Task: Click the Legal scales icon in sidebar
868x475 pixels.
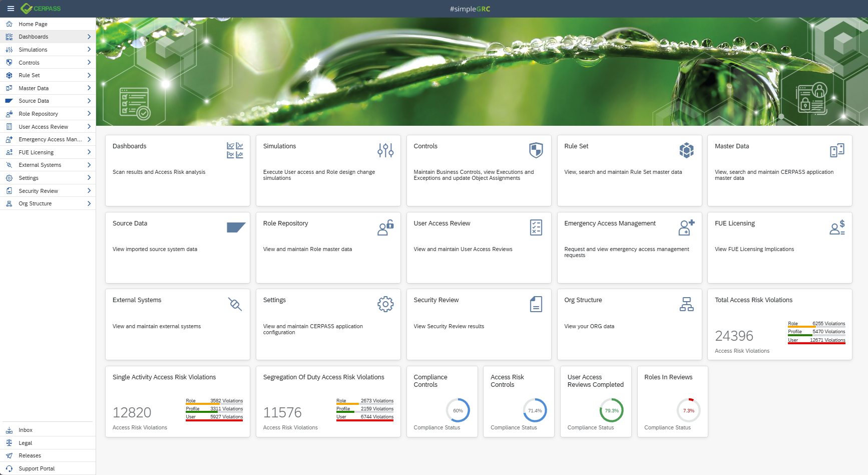Action: [x=9, y=443]
